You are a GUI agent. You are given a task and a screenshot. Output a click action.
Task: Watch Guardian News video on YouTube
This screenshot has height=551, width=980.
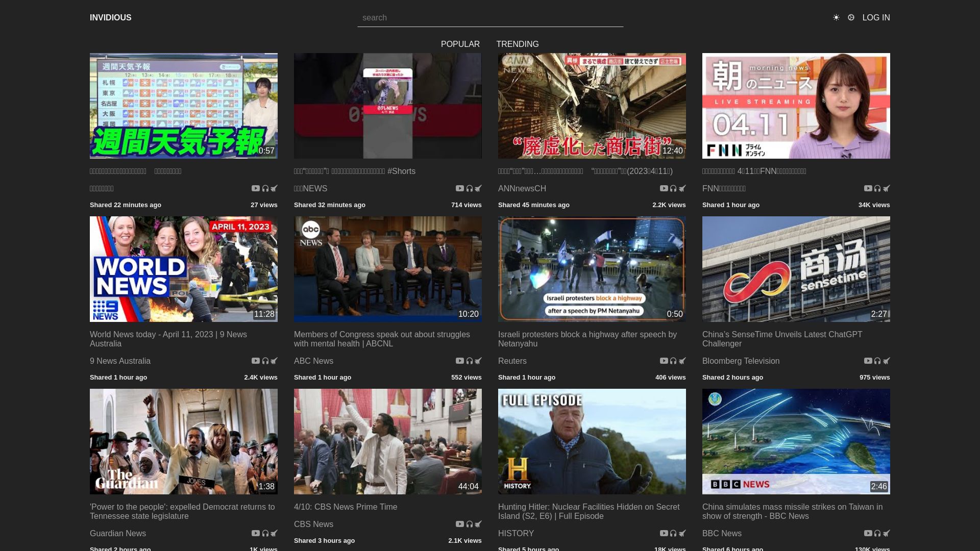256,533
